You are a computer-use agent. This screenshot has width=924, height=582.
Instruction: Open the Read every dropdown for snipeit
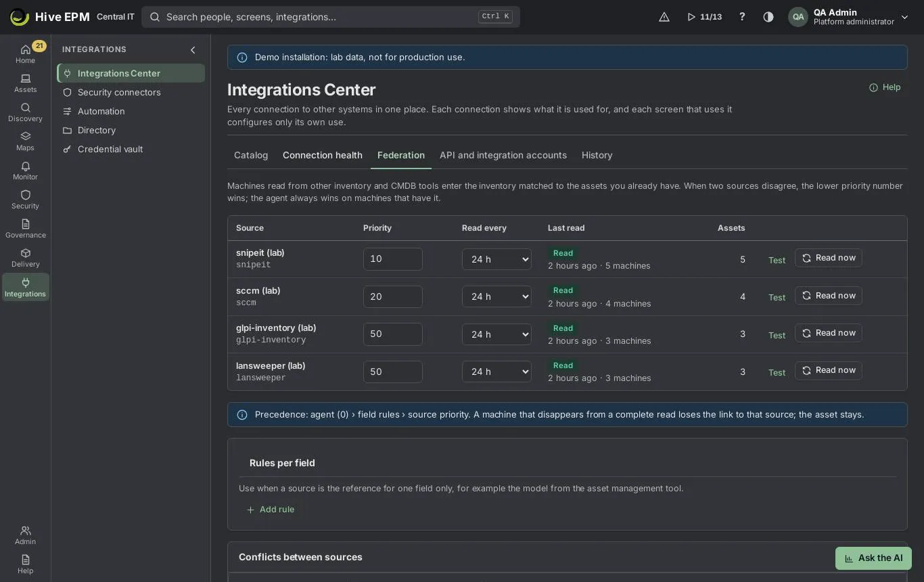496,259
